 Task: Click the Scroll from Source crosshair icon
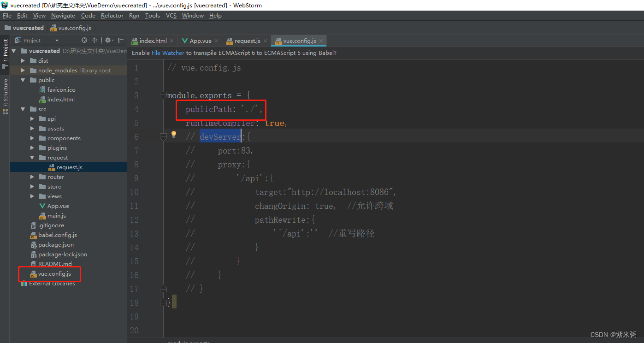84,41
